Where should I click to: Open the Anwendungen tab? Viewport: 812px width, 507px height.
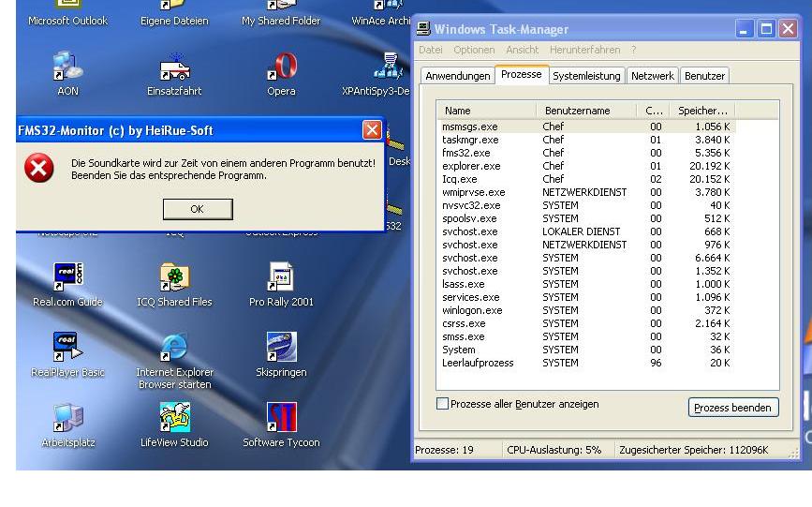click(457, 76)
